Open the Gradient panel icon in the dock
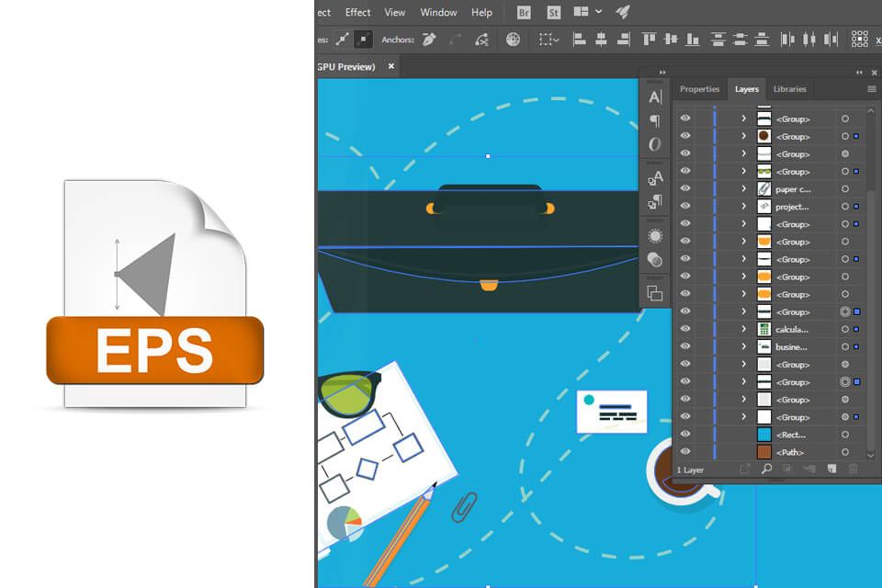This screenshot has height=588, width=882. 655,235
